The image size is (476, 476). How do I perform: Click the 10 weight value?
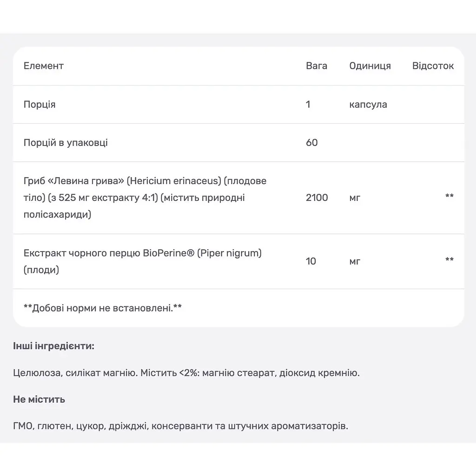click(311, 261)
